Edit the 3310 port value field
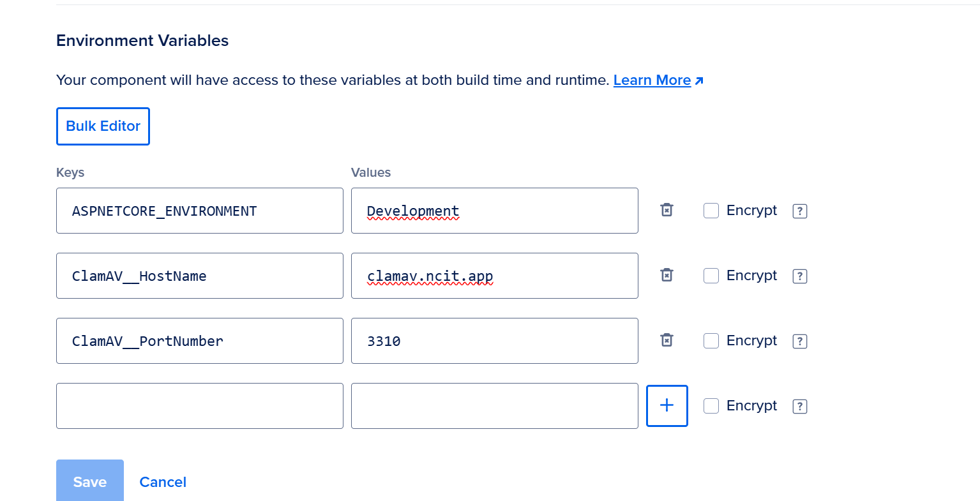Viewport: 980px width, 501px height. [495, 341]
